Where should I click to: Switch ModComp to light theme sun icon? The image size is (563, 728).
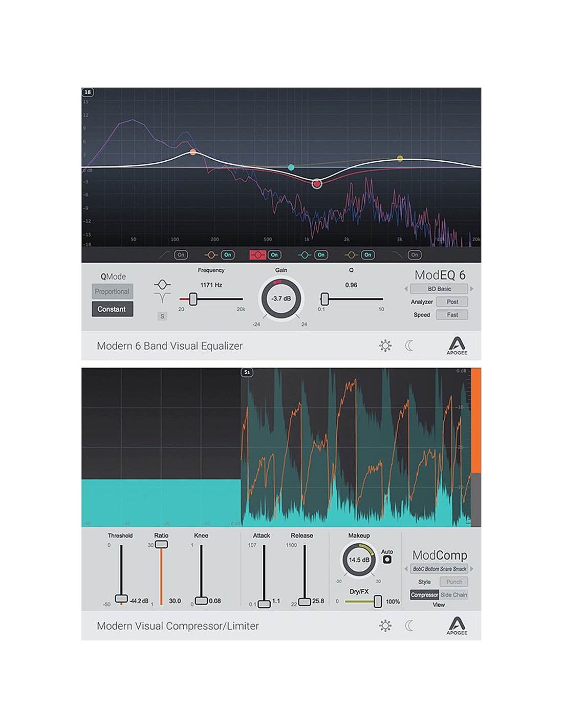click(x=385, y=626)
